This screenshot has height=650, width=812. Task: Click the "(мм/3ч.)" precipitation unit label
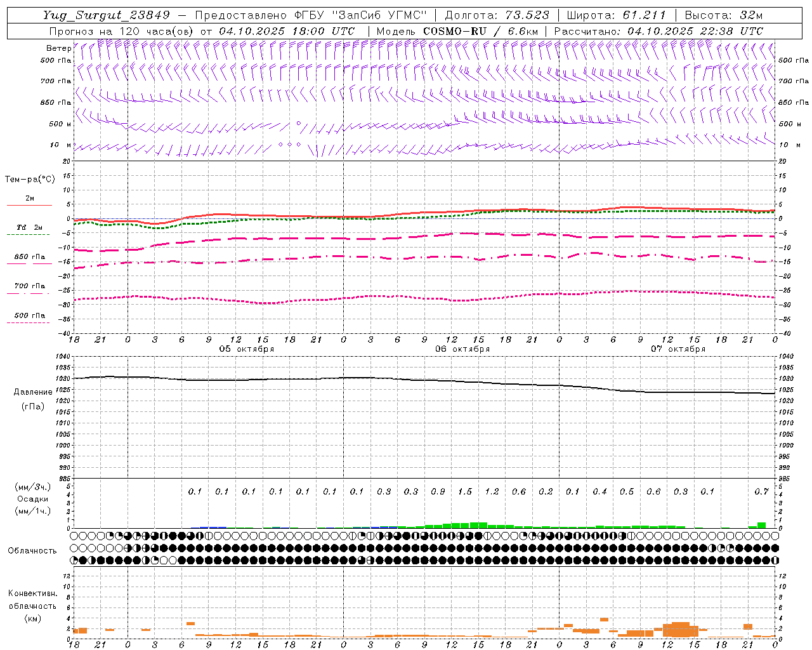(x=33, y=487)
